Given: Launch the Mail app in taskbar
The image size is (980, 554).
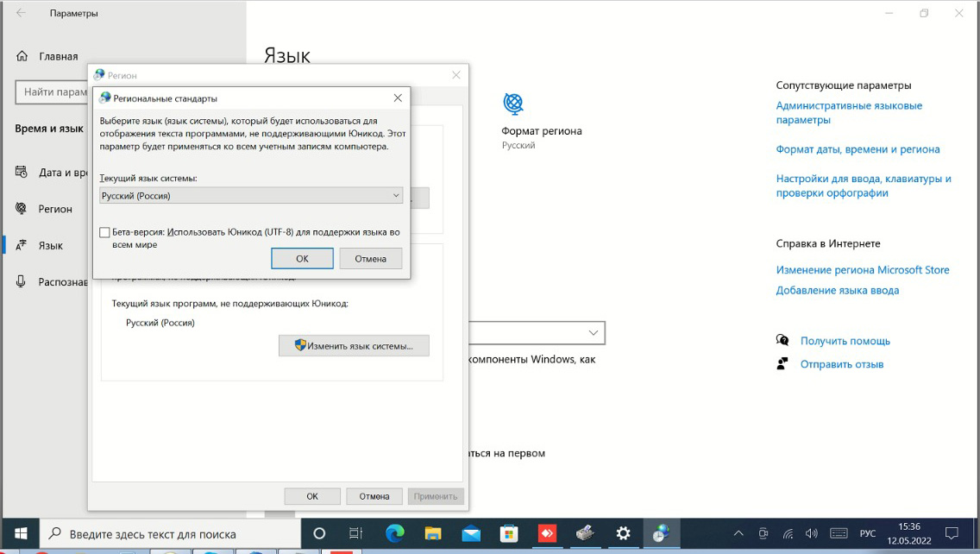Looking at the screenshot, I should pos(471,533).
